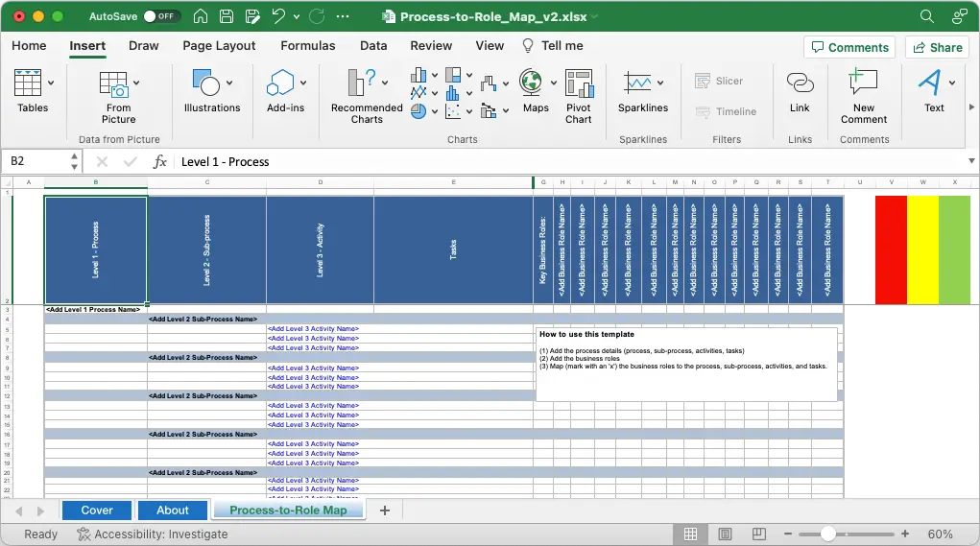Open the Page Layout ribbon tab
980x546 pixels.
point(219,46)
